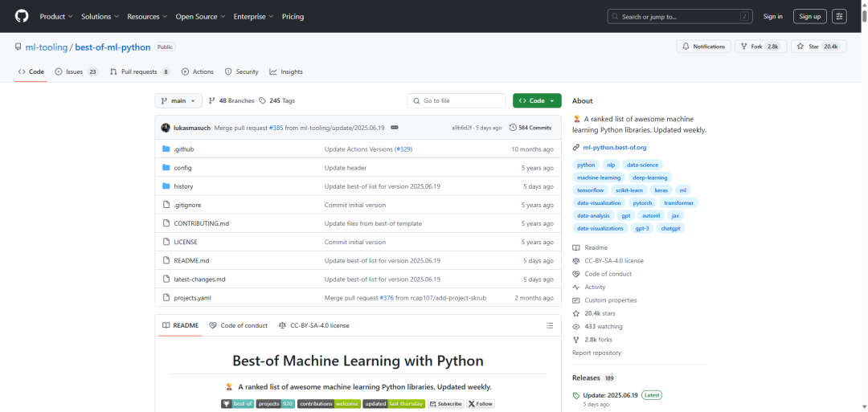868x412 pixels.
Task: Visit ml-python.best-of.org website link
Action: [615, 148]
